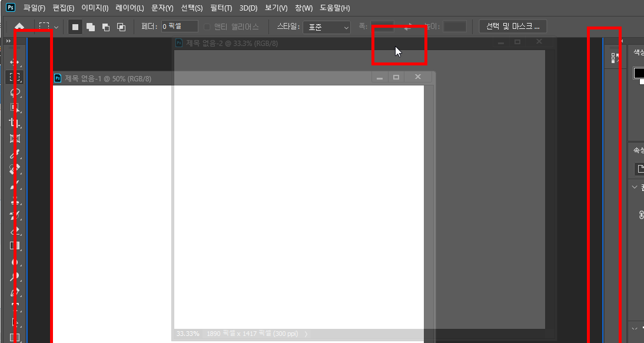Select the Crop tool

[16, 123]
